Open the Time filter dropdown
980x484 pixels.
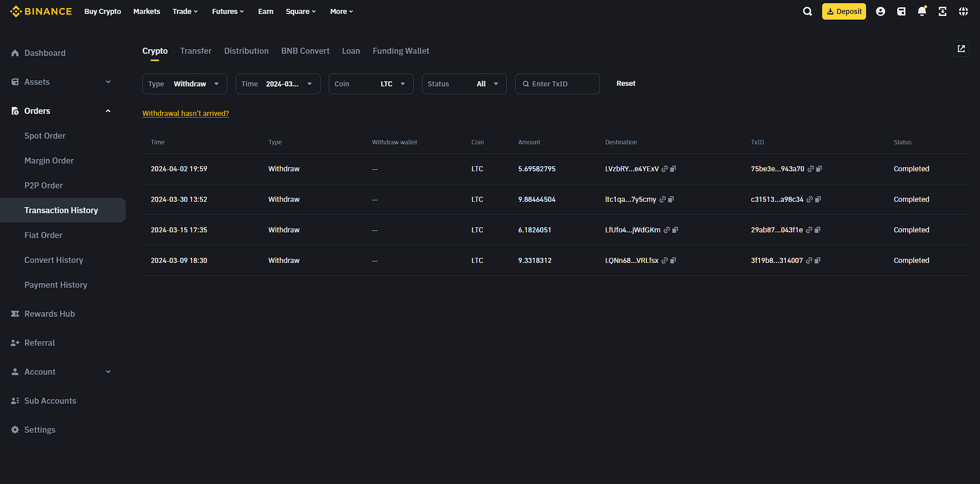click(278, 84)
